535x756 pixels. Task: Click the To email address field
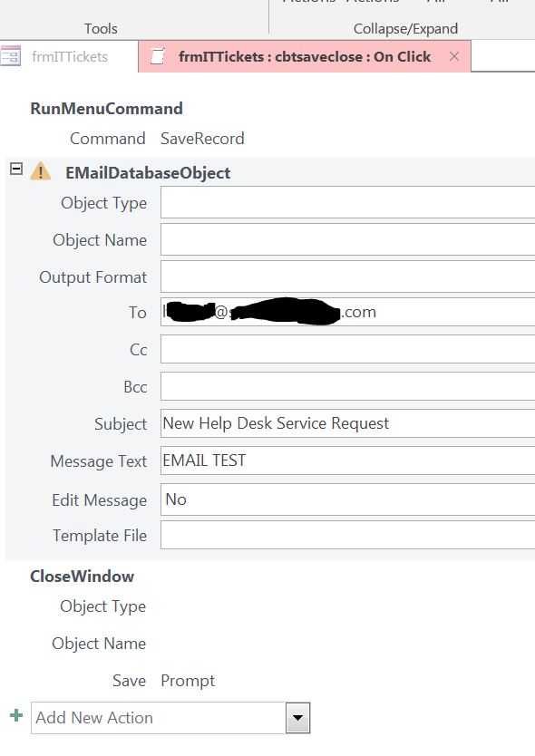pos(348,312)
